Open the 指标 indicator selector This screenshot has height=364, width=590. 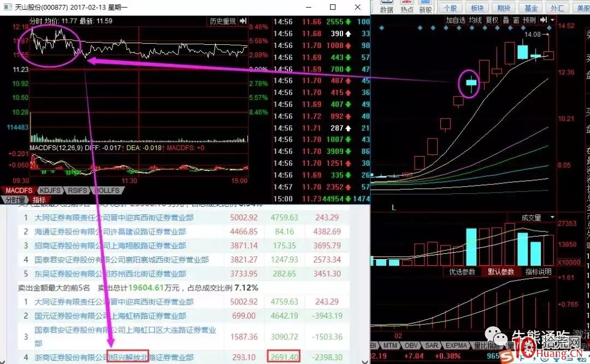pyautogui.click(x=39, y=200)
